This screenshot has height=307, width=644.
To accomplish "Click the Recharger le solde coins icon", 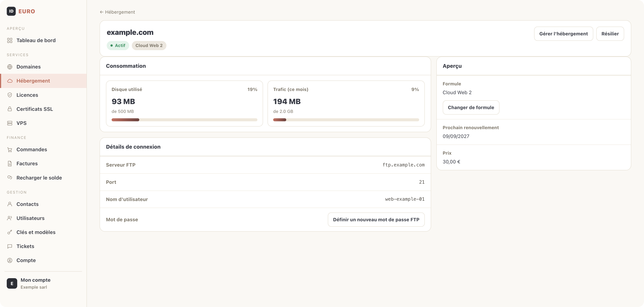I will [x=10, y=177].
